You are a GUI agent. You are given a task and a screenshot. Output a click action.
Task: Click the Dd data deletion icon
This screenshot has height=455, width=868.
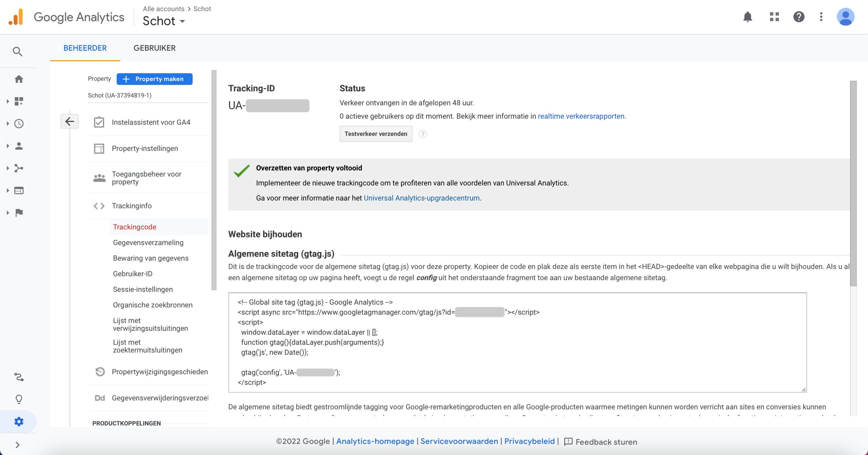click(x=100, y=398)
